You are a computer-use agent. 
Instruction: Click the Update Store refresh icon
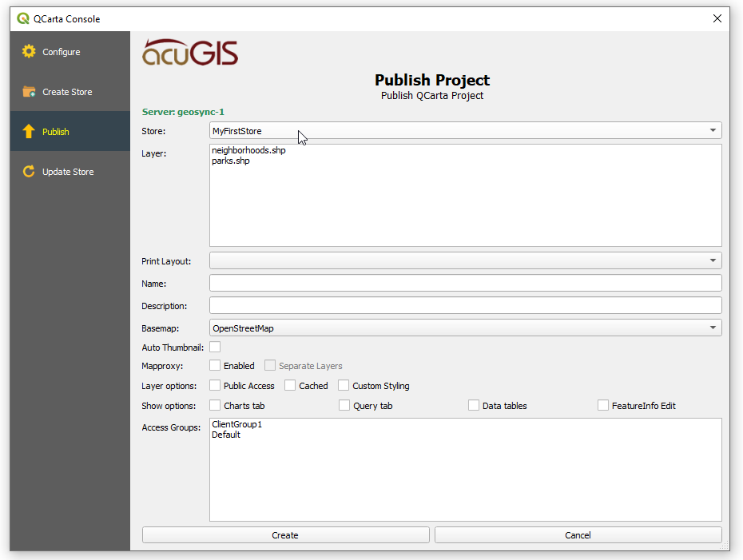click(x=29, y=171)
